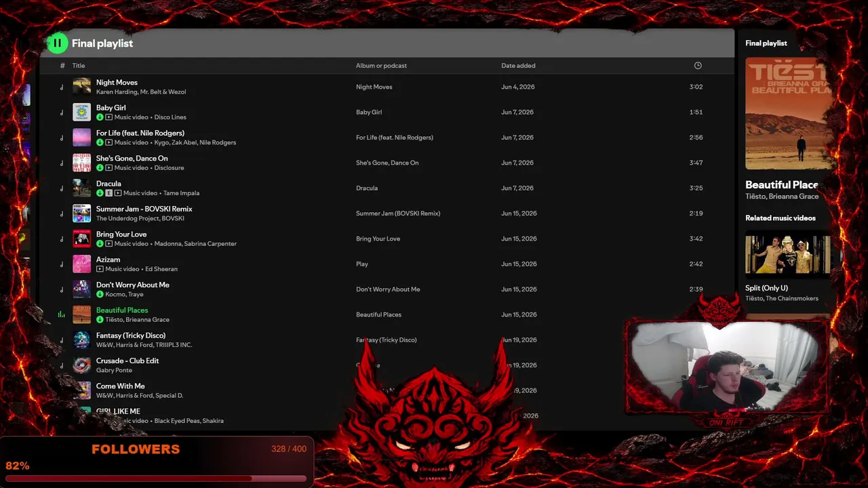868x488 pixels.
Task: Sort by the Album or podcast header
Action: [x=381, y=66]
